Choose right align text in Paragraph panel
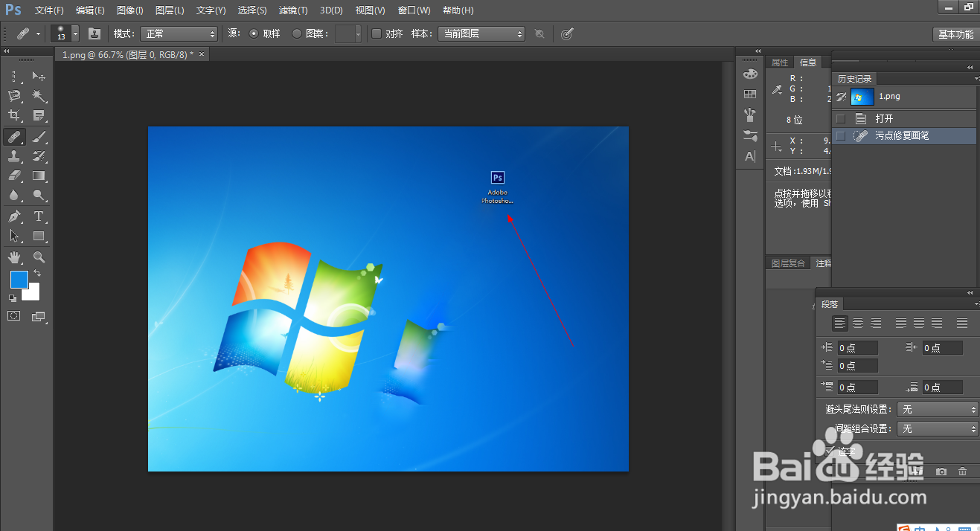Screen dimensions: 980x531 pos(876,324)
